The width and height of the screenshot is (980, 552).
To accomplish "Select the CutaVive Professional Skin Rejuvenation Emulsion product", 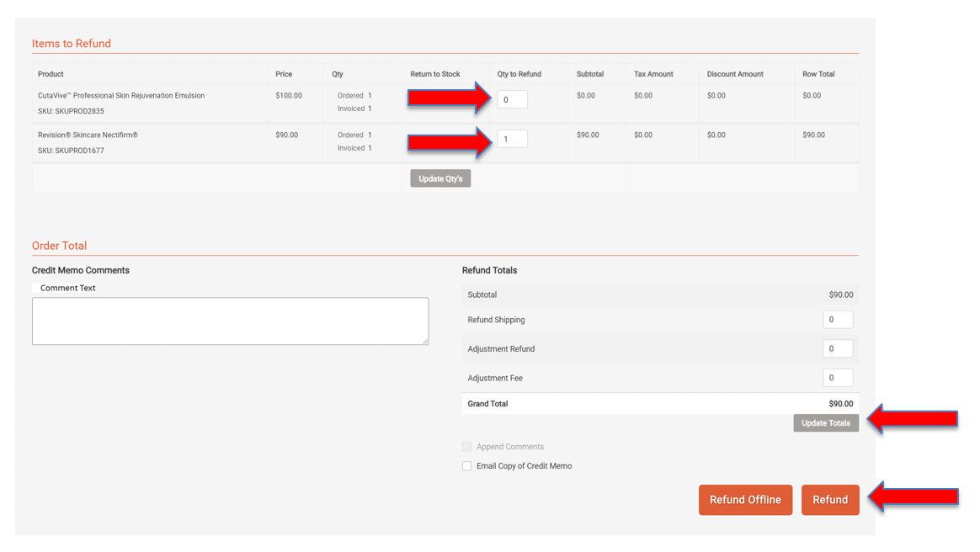I will click(x=118, y=95).
